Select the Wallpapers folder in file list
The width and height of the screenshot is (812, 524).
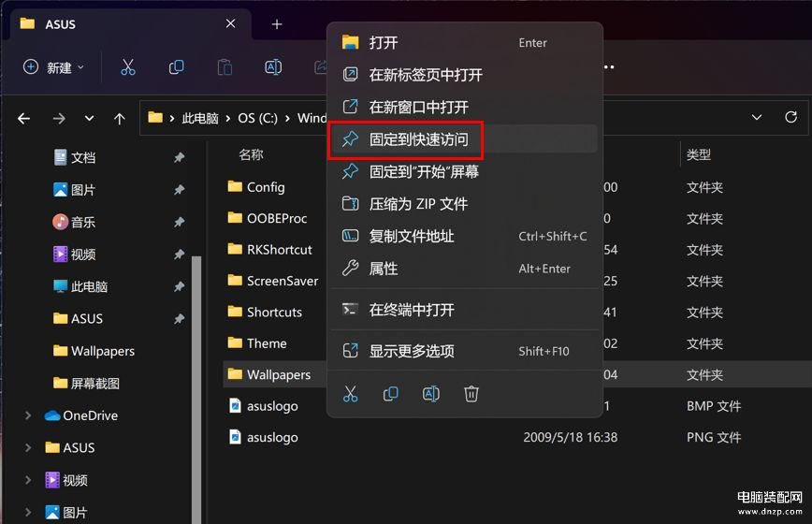269,374
